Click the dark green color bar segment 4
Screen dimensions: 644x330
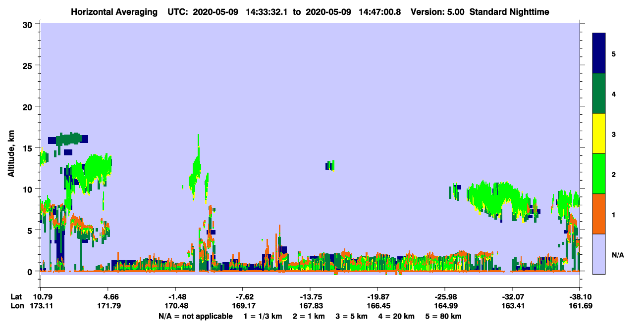pos(599,94)
